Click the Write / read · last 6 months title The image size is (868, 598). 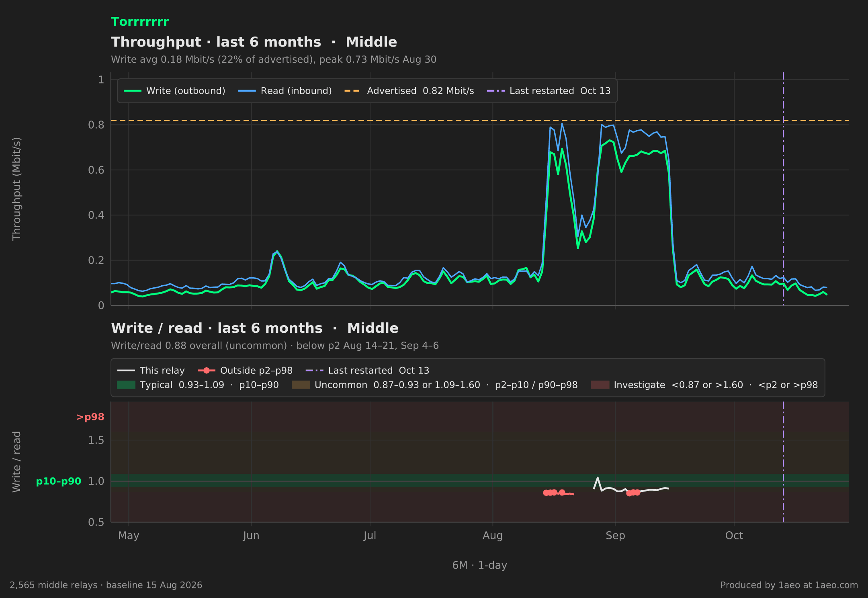coord(255,328)
